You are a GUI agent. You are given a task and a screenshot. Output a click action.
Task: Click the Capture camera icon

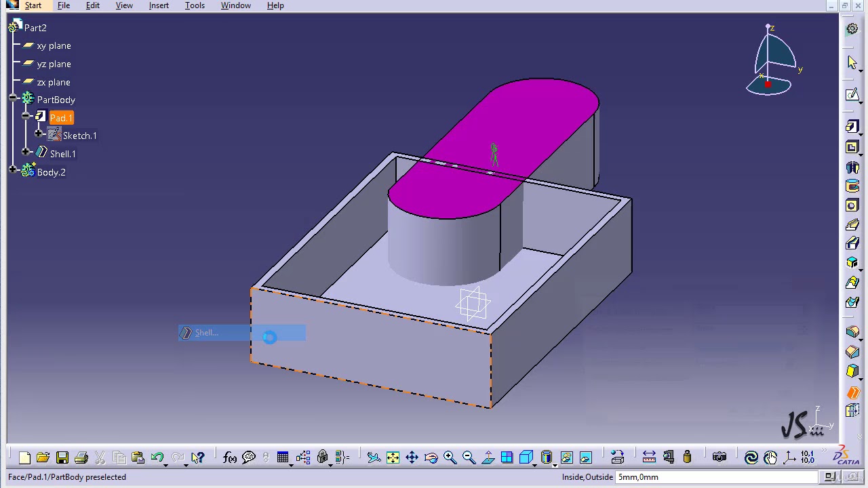pos(719,458)
